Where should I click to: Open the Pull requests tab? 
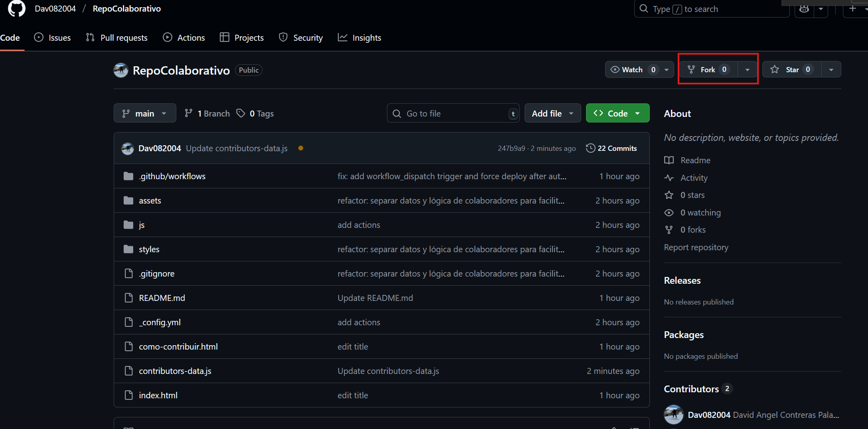click(116, 38)
